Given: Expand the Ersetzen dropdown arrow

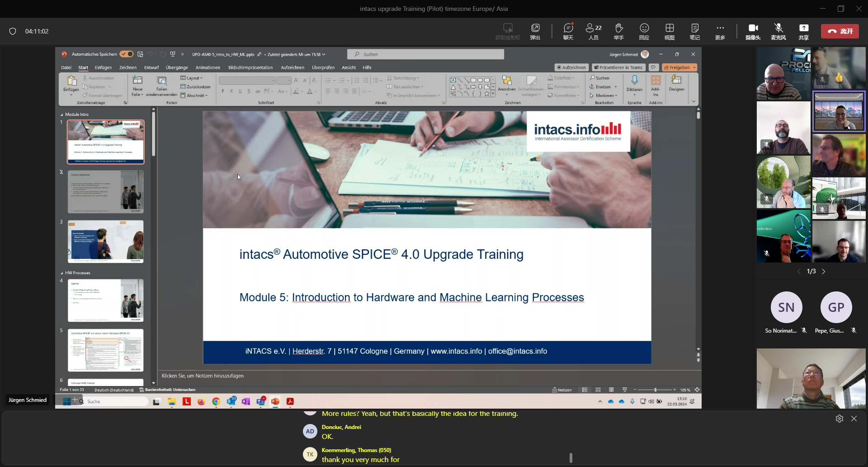Looking at the screenshot, I should click(616, 86).
